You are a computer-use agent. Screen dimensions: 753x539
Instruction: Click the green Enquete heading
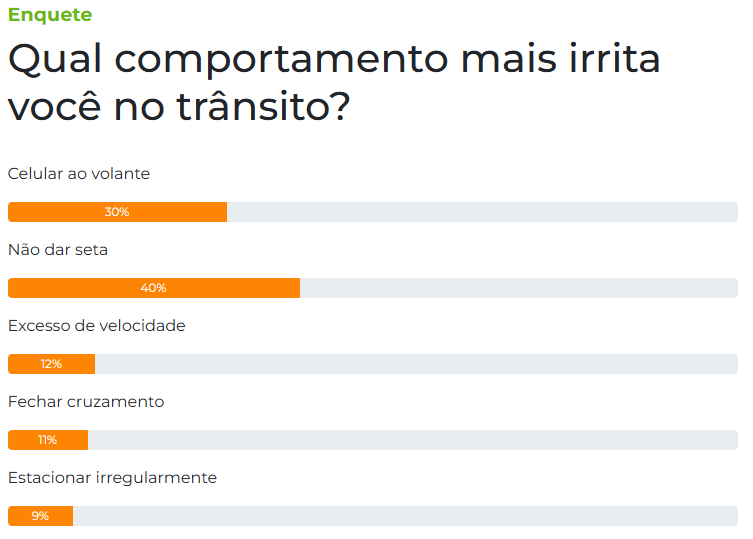click(x=50, y=15)
